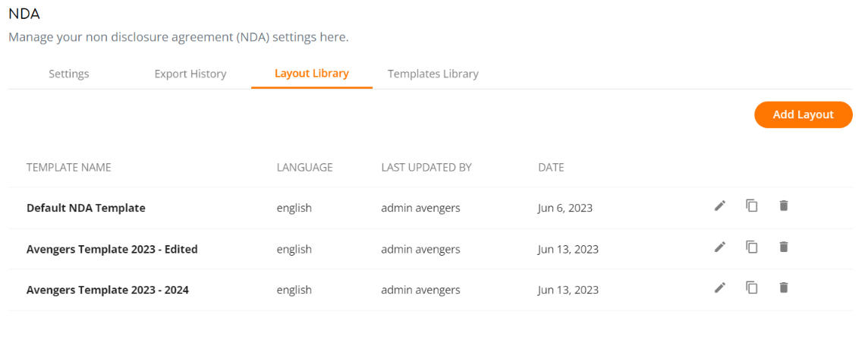Image resolution: width=868 pixels, height=343 pixels.
Task: Duplicate Avengers Template 2023 - 2024
Action: pos(751,288)
